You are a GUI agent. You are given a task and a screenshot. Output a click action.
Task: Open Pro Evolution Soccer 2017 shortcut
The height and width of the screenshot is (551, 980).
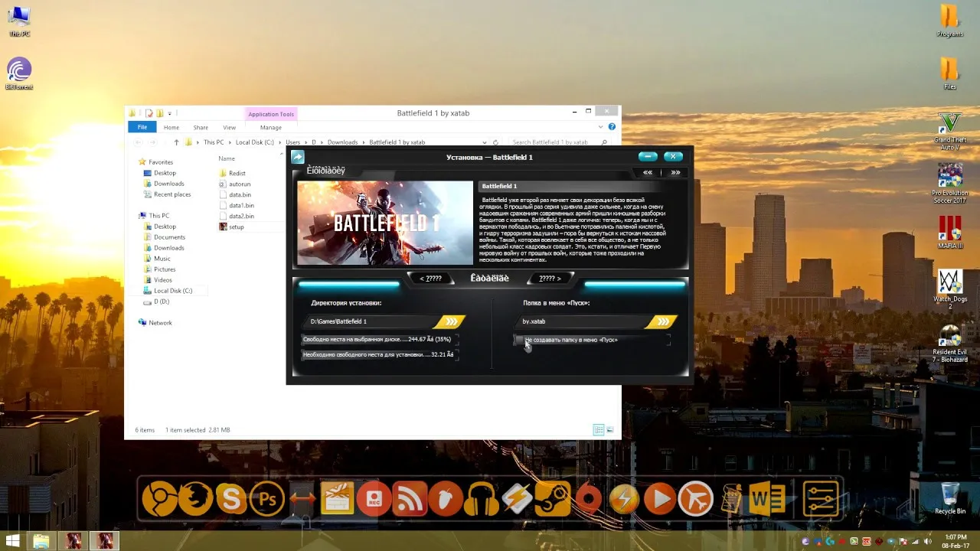949,184
